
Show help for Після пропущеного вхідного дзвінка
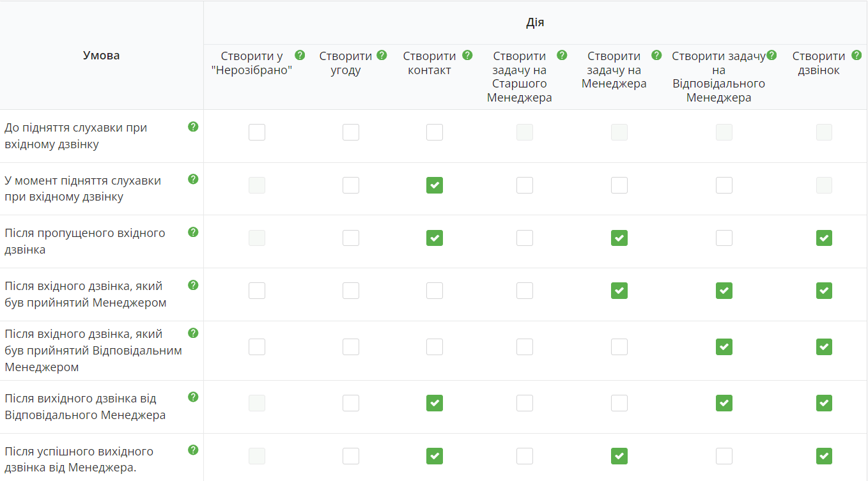coord(193,232)
